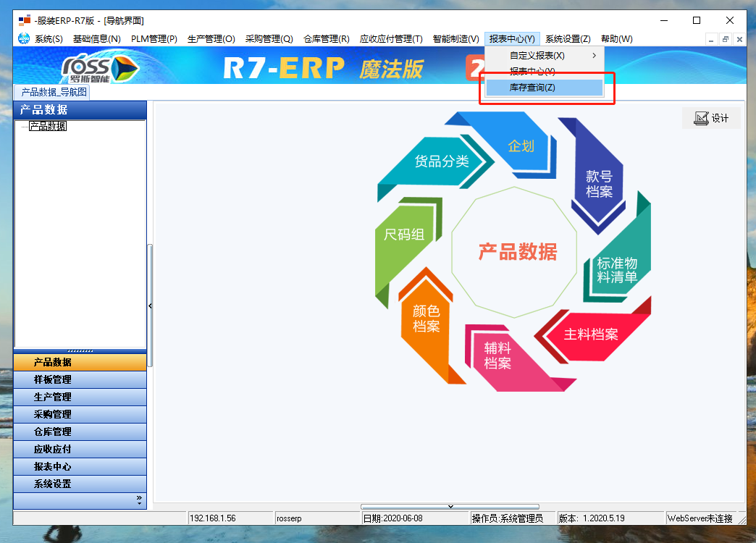Click the 设计 design button
Viewport: 756px width, 543px height.
pyautogui.click(x=711, y=118)
